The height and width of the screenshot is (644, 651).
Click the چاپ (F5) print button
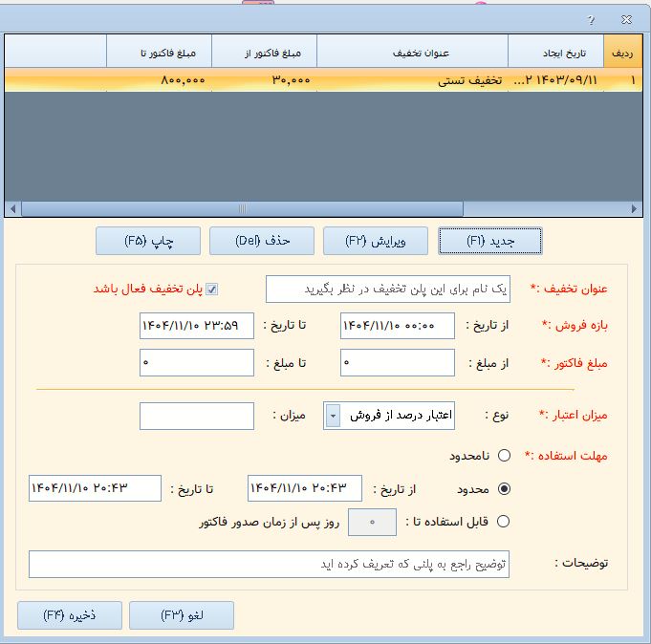pos(148,242)
